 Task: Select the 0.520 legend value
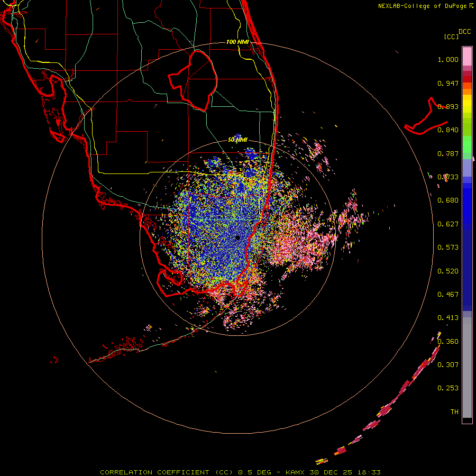[x=448, y=271]
